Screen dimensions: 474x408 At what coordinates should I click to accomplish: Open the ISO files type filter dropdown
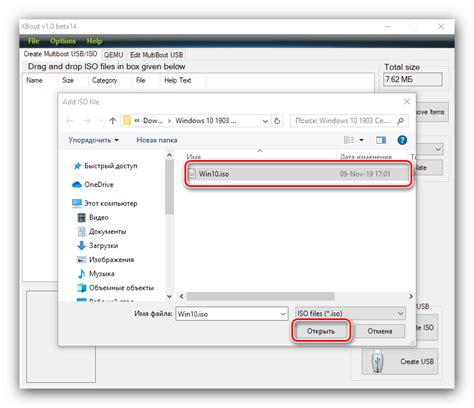[350, 313]
